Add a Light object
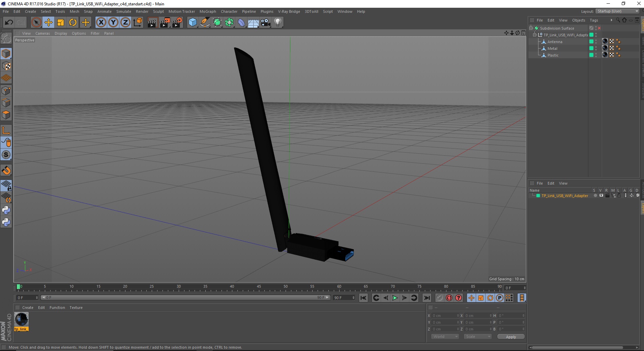The image size is (644, 351). 278,23
